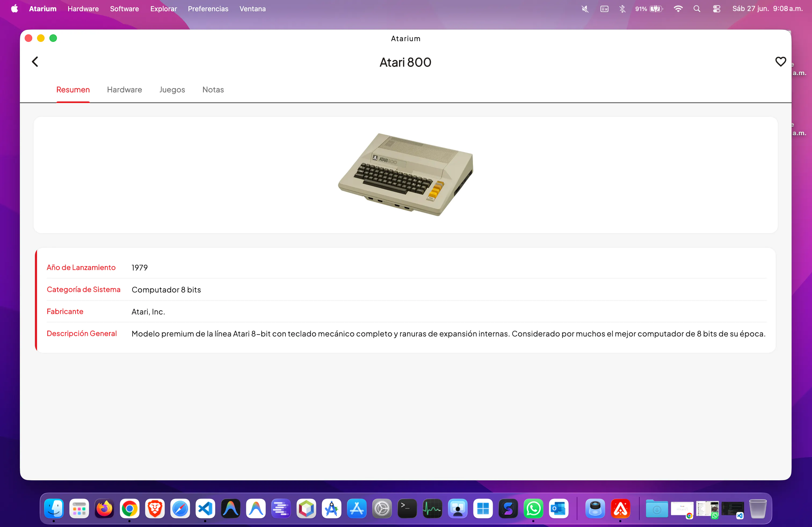Click the Categoría de Sistema label
The image size is (812, 527).
[x=84, y=290]
